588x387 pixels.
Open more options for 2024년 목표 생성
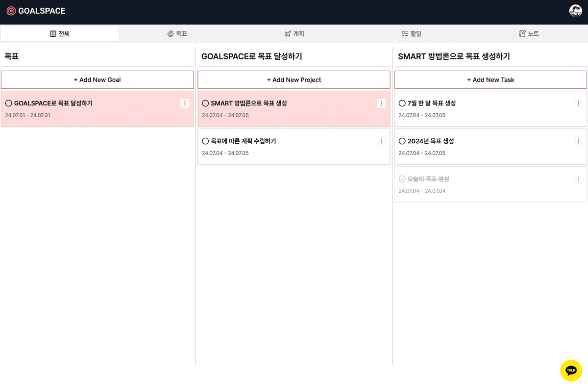pyautogui.click(x=578, y=141)
